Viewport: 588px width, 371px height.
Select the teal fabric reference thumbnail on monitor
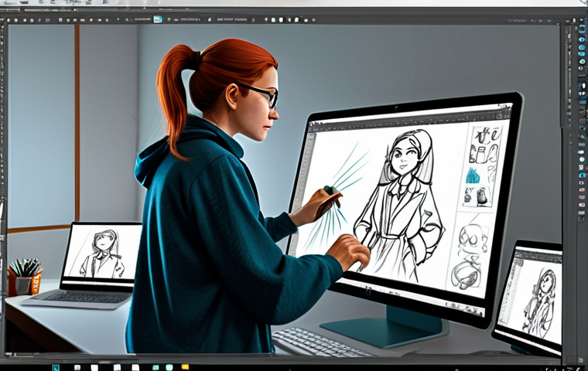tap(473, 175)
